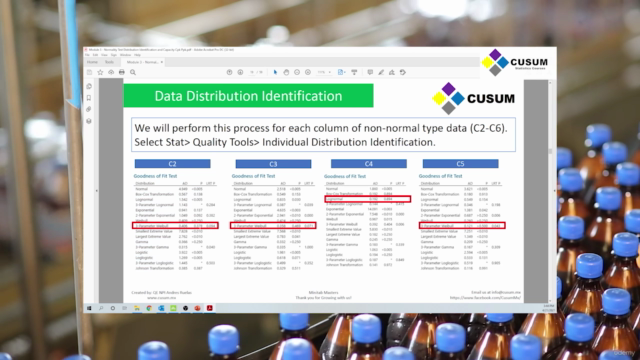Open the green app icon on taskbar
Image resolution: width=640 pixels, height=360 pixels.
173,308
